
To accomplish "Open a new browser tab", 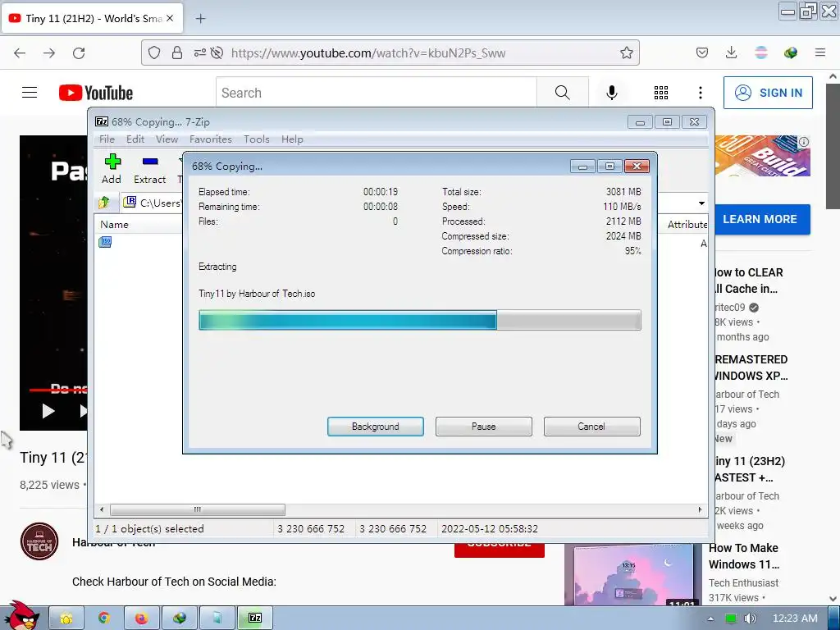I will coord(200,18).
